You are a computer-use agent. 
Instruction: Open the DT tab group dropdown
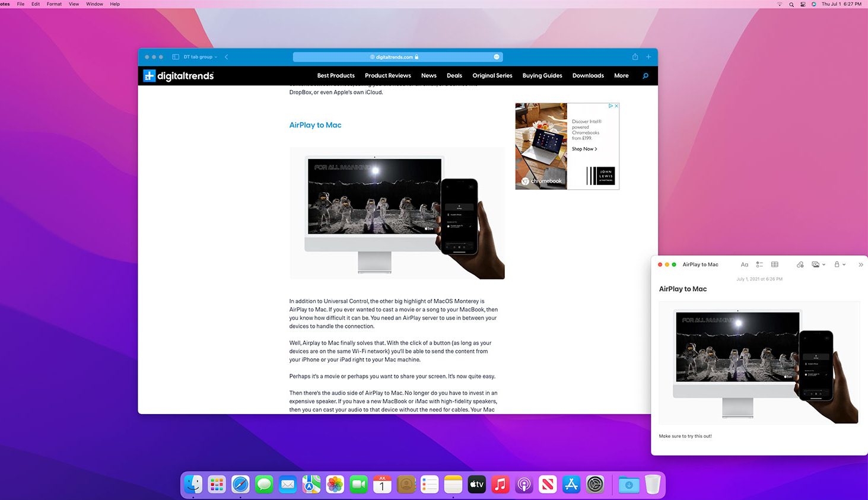(x=199, y=56)
